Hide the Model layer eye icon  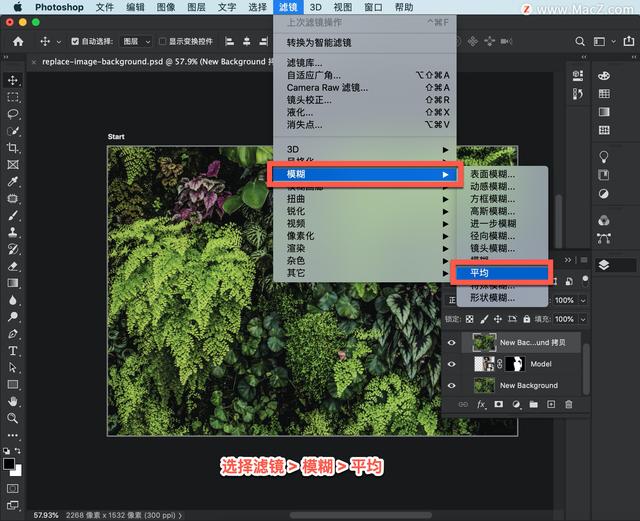[x=451, y=364]
